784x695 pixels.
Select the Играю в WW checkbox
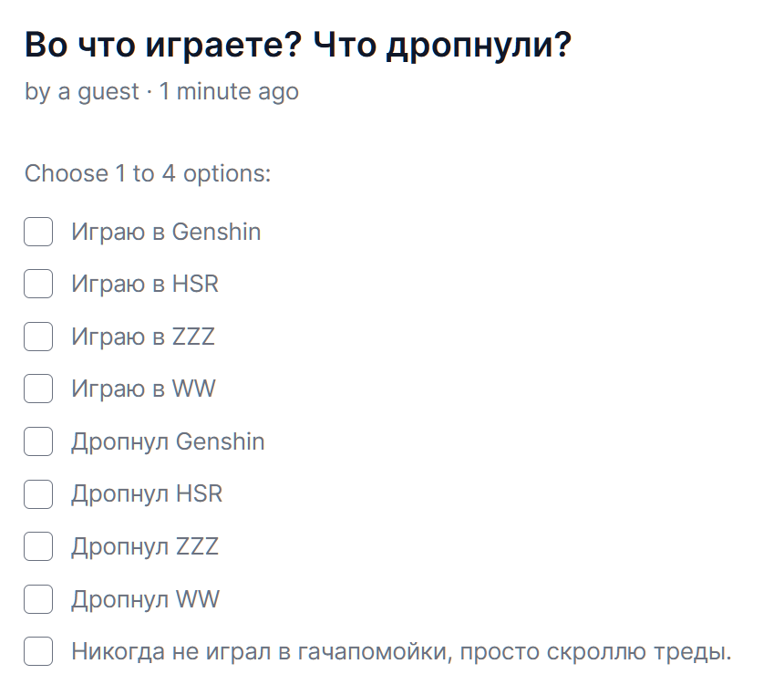pos(38,389)
